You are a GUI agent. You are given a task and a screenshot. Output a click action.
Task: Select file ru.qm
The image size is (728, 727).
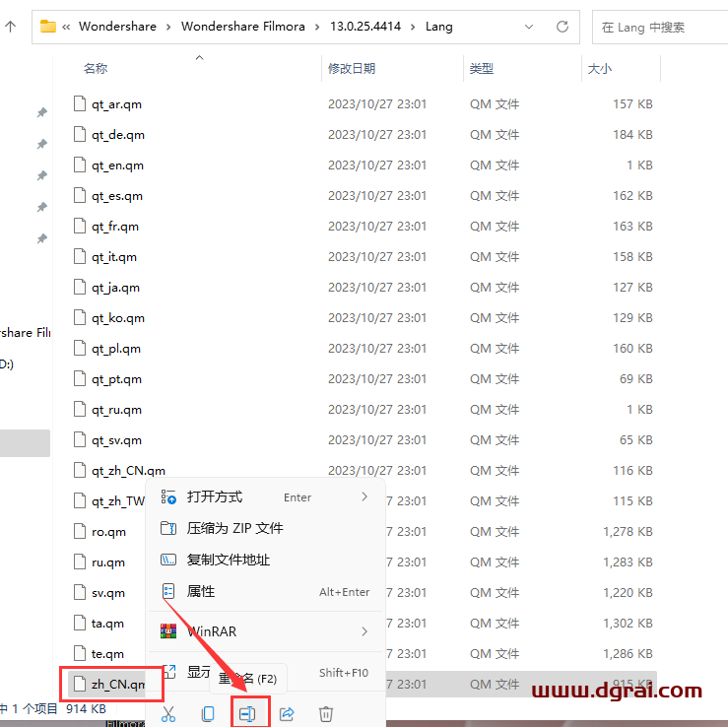[108, 562]
